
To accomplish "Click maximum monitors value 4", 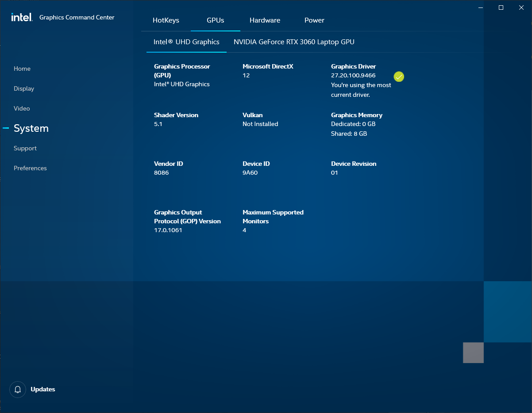I will [244, 230].
